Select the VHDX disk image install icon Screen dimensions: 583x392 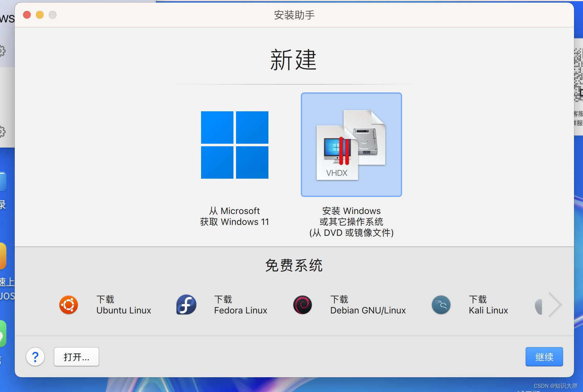pos(351,145)
